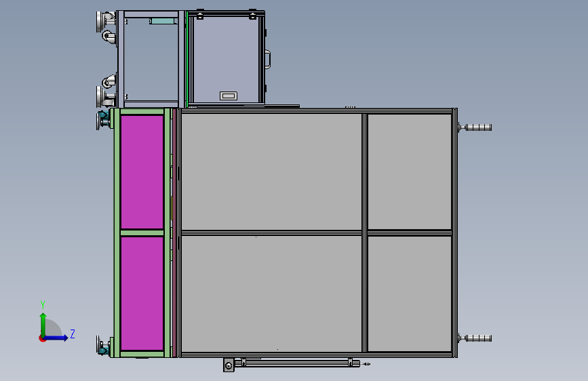Select the horizontal middle profile between the large gray panels
Screen dimensions: 588x381
click(271, 233)
